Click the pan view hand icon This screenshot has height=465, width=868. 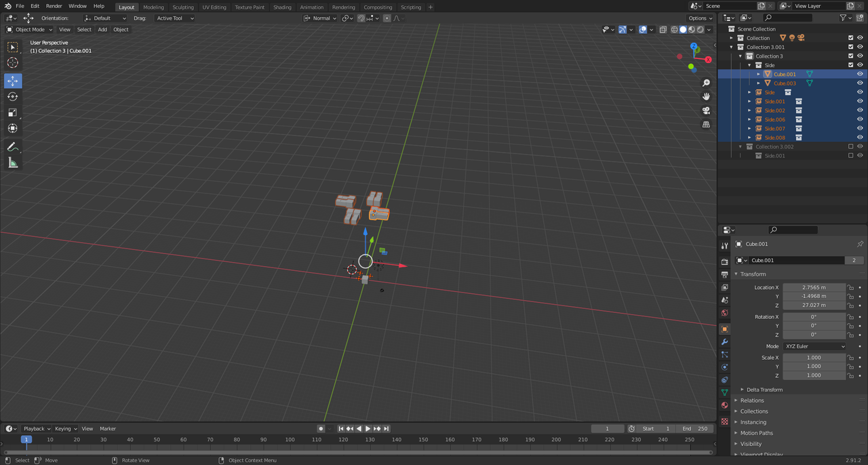pyautogui.click(x=706, y=96)
